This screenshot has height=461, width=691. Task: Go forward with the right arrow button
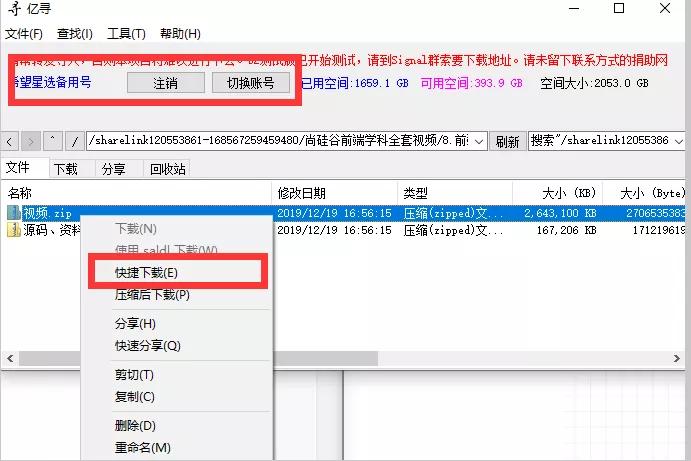pos(30,141)
